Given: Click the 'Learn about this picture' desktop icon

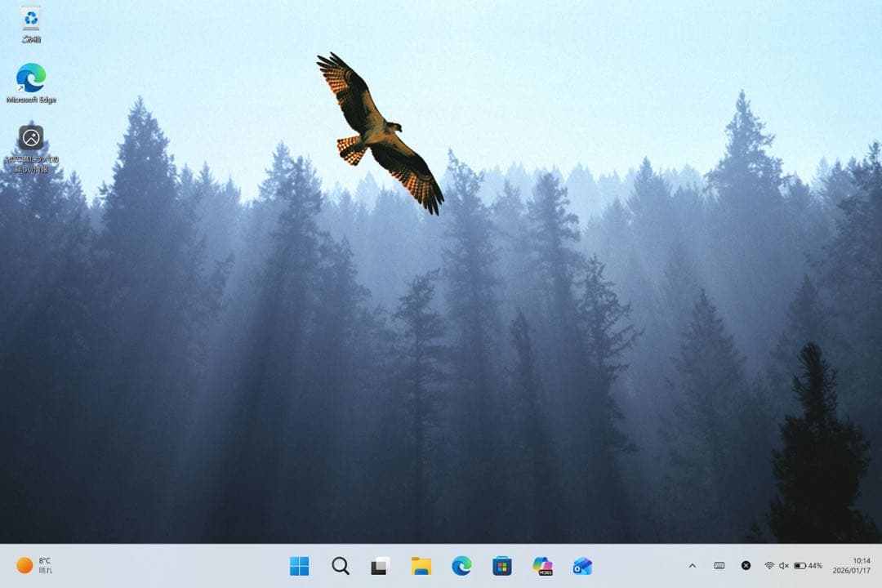Looking at the screenshot, I should pyautogui.click(x=31, y=147).
